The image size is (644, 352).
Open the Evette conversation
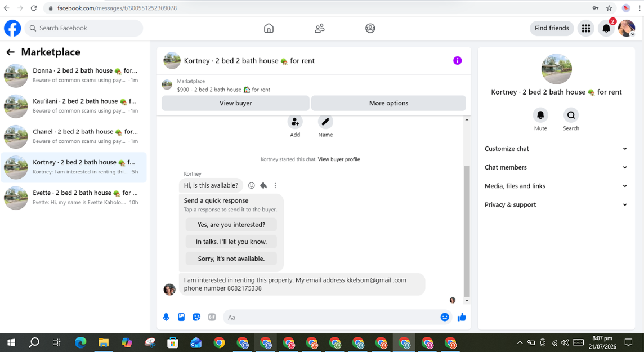pos(74,198)
